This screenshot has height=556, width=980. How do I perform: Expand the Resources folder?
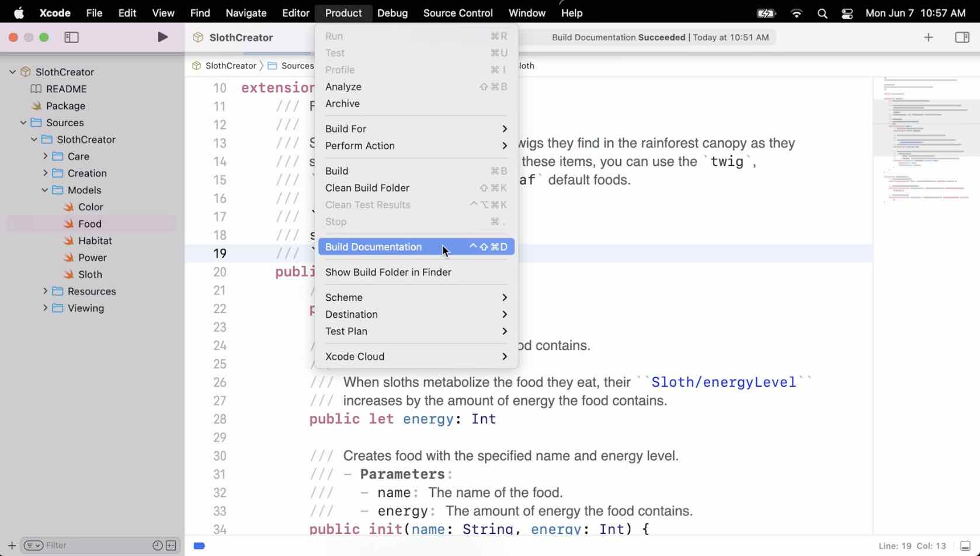pos(45,291)
